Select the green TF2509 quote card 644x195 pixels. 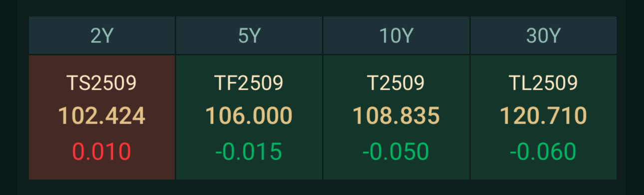tap(249, 117)
